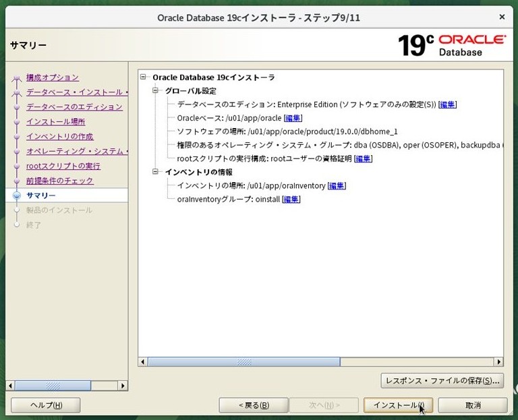Close the Oracle installer window

[502, 17]
